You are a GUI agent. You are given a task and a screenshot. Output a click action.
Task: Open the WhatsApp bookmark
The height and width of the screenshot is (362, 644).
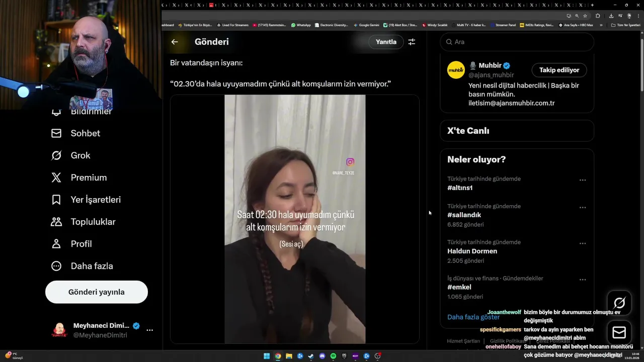point(300,25)
